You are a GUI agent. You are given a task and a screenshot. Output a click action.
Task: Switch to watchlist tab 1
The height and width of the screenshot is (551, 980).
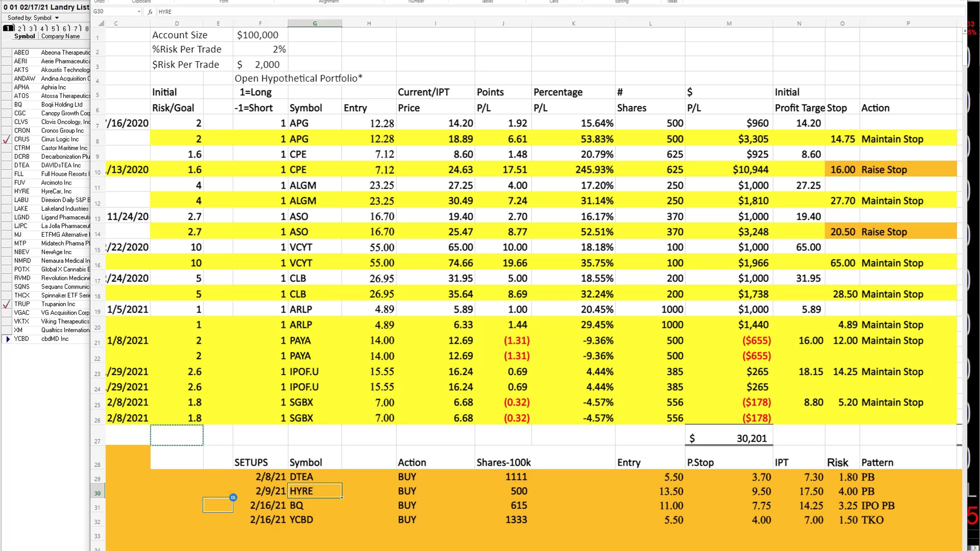(x=8, y=28)
